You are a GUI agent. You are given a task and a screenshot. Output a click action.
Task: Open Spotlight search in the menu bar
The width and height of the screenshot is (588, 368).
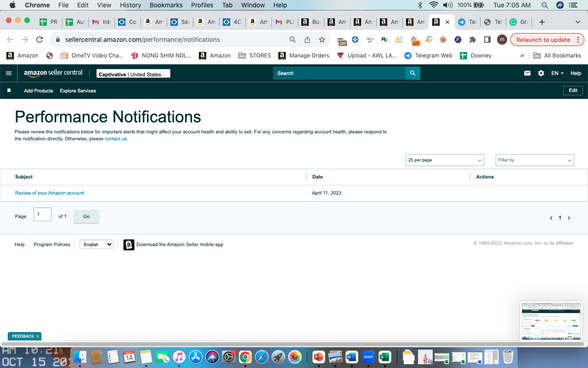click(x=545, y=5)
